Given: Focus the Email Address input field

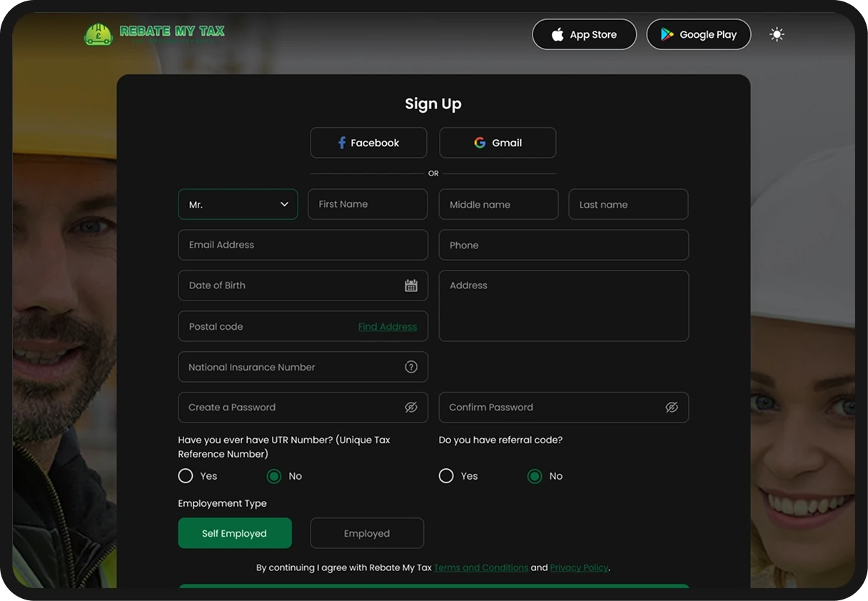Looking at the screenshot, I should [x=303, y=245].
